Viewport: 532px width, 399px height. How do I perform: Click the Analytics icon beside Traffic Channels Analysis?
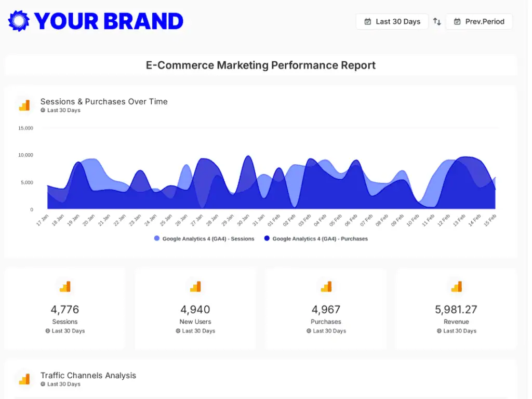point(24,379)
